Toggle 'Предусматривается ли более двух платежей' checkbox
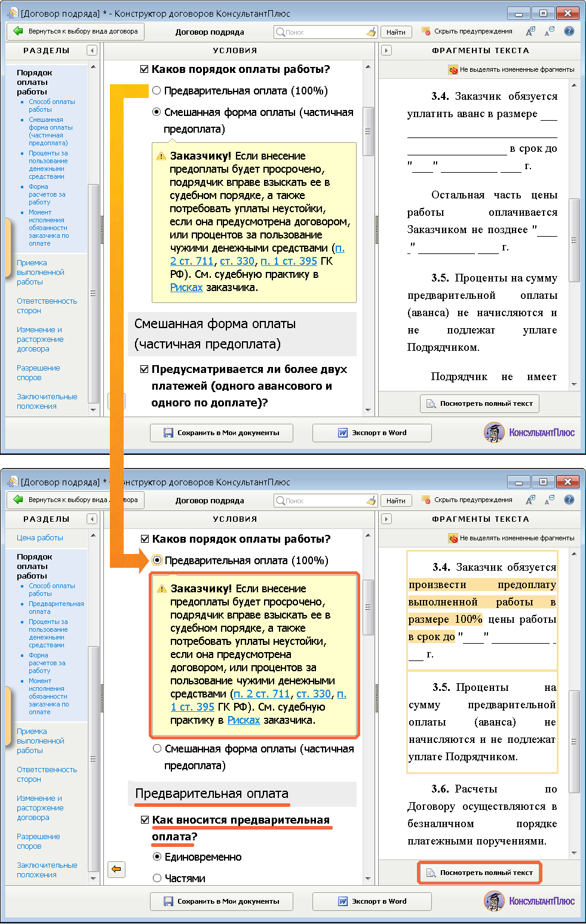Viewport: 586px width, 924px height. [144, 369]
